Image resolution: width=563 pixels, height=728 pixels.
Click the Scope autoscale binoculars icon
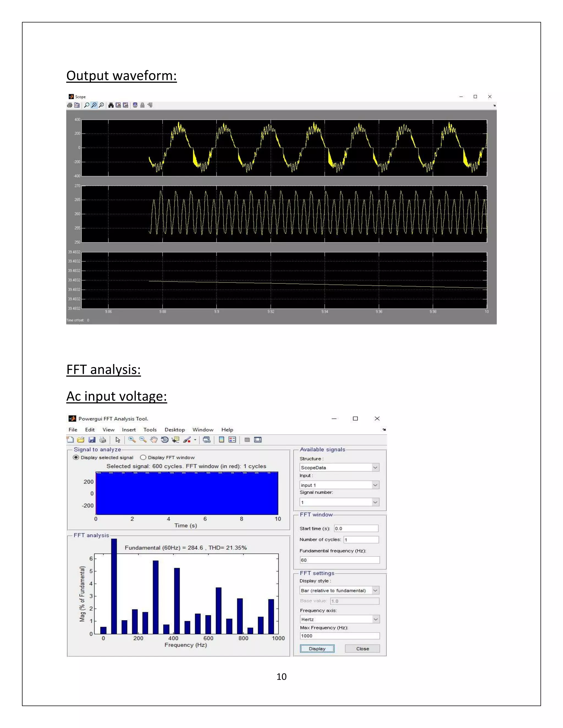(111, 105)
